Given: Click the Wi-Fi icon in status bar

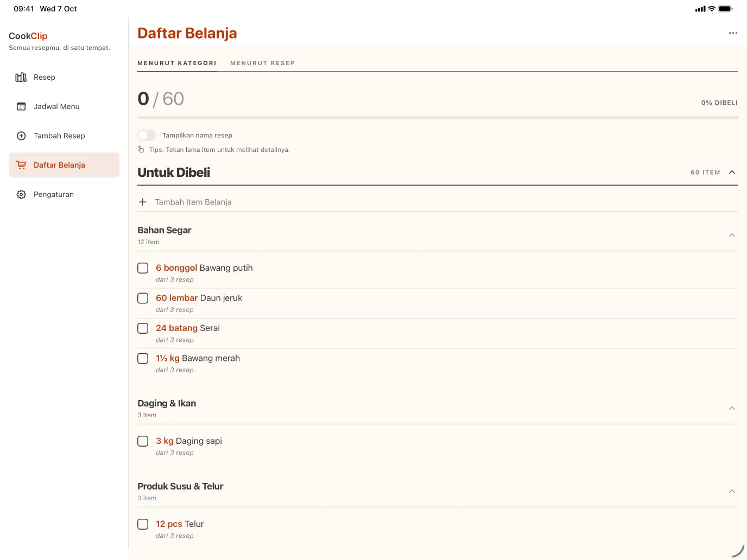Looking at the screenshot, I should 711,9.
